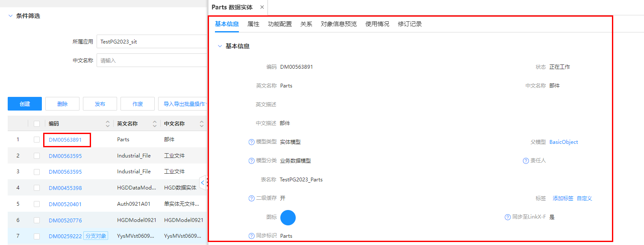The width and height of the screenshot is (644, 245).
Task: Check the row 1 DM00563891 checkbox
Action: pos(37,140)
